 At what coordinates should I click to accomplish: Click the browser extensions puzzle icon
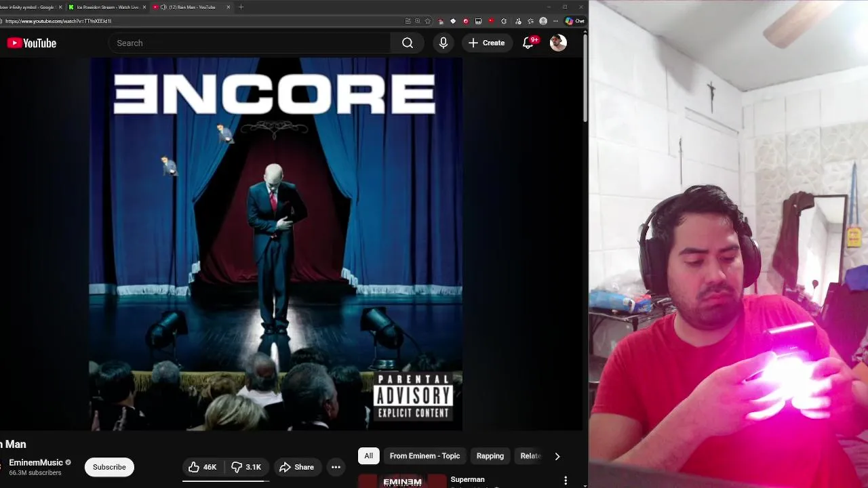(503, 21)
